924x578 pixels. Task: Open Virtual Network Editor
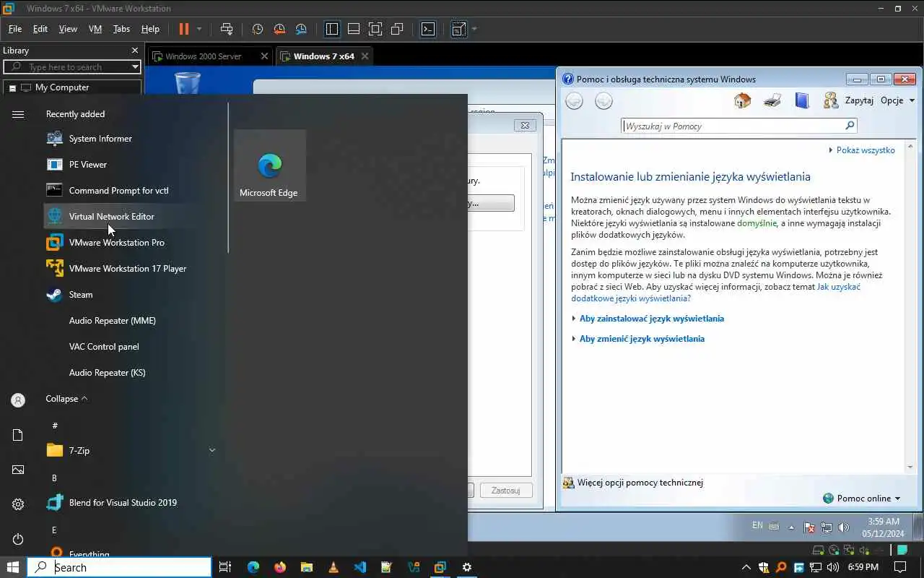point(134,217)
